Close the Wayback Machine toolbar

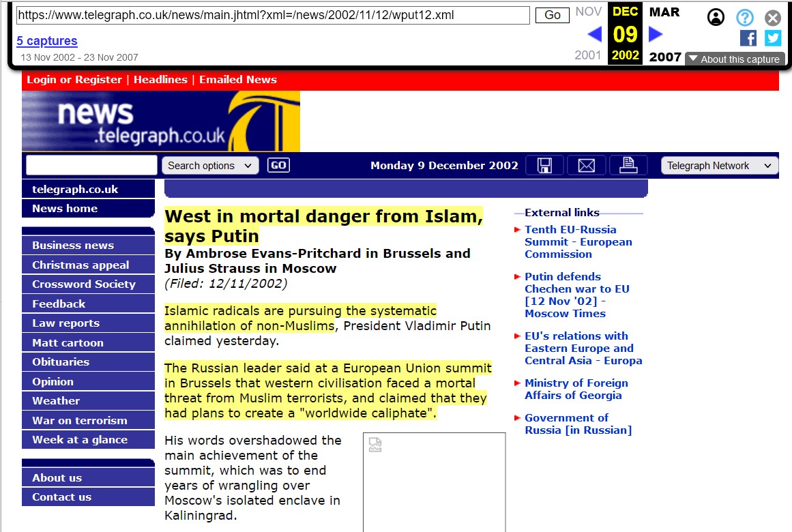coord(772,18)
